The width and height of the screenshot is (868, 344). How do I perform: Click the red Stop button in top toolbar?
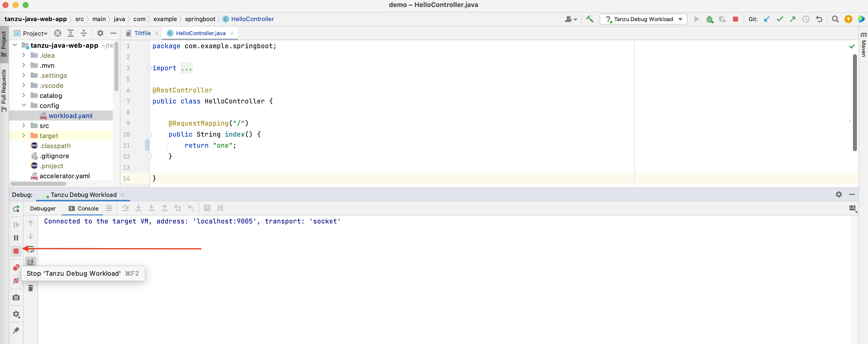(x=736, y=19)
